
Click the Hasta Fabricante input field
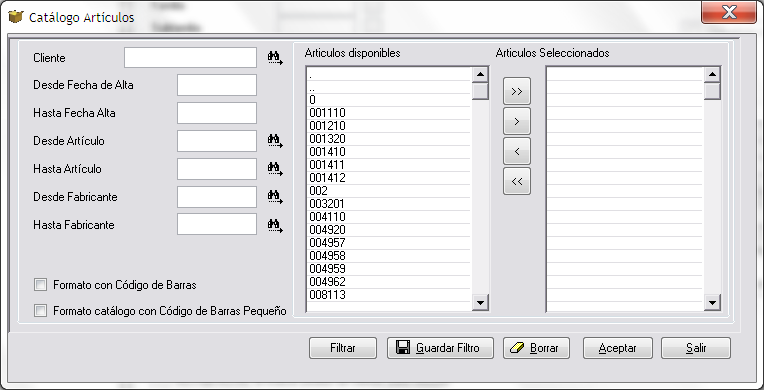[x=217, y=224]
